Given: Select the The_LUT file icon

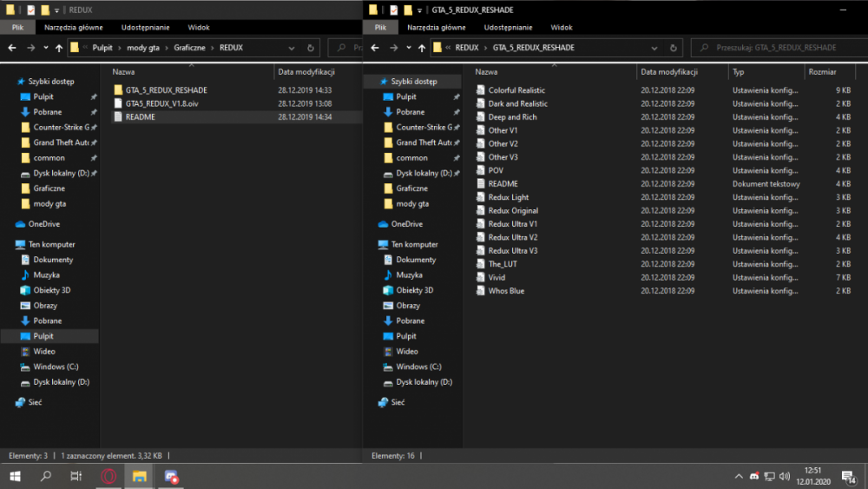Looking at the screenshot, I should click(x=481, y=264).
